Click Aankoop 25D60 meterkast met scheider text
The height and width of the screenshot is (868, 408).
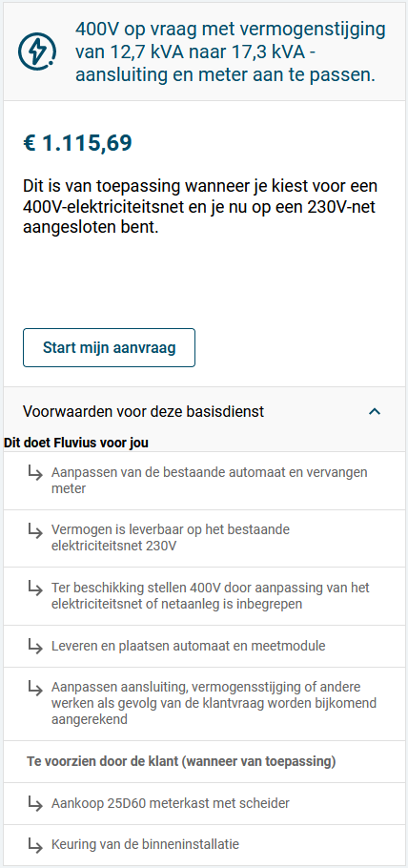[x=171, y=803]
